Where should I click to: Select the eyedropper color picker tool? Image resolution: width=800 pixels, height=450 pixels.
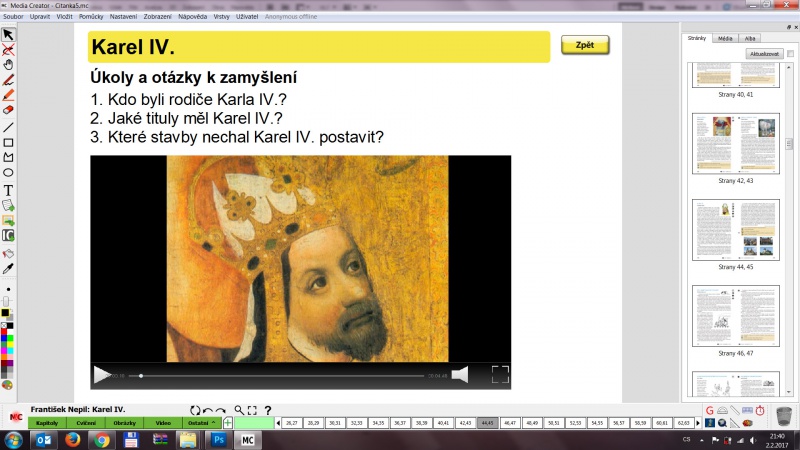coord(8,269)
